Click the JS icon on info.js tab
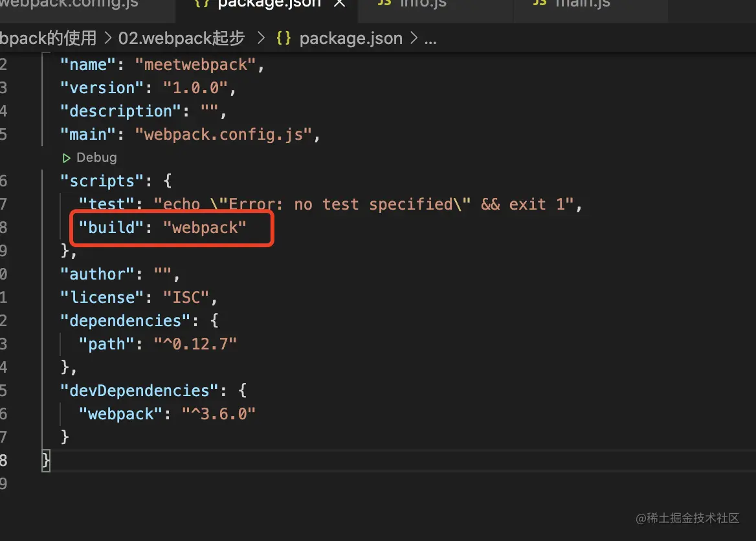Image resolution: width=756 pixels, height=541 pixels. (x=384, y=3)
